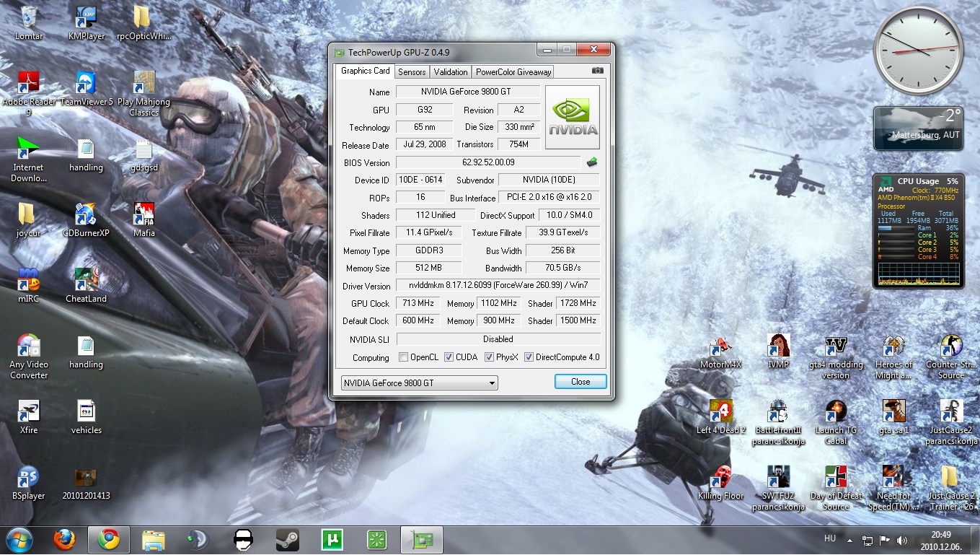Image resolution: width=980 pixels, height=555 pixels.
Task: Open Just Cause 2 Trainer folder
Action: coord(951,488)
